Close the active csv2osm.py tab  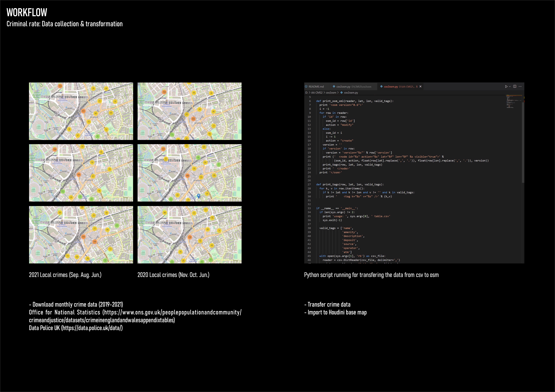click(x=420, y=87)
